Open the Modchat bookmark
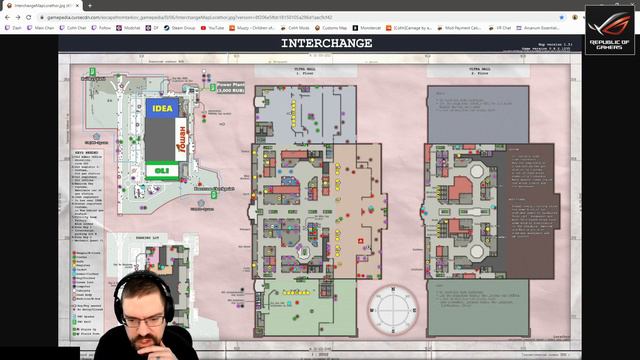This screenshot has height=360, width=640. (x=128, y=28)
